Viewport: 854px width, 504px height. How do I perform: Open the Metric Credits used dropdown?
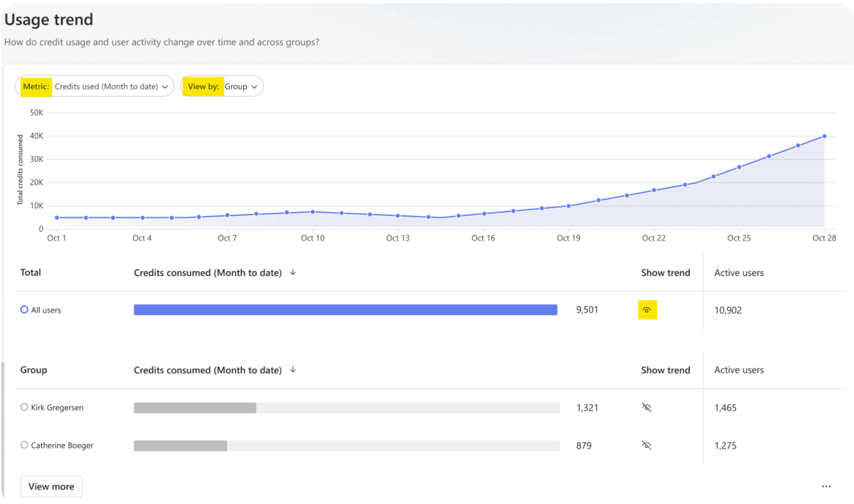coord(94,86)
